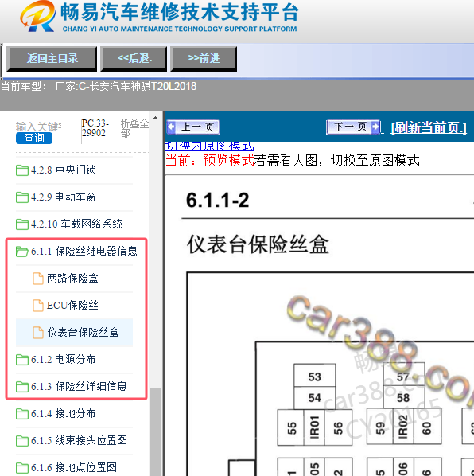This screenshot has width=474, height=476.
Task: Select the 6.1.4 接地分布 entry
Action: click(x=63, y=414)
